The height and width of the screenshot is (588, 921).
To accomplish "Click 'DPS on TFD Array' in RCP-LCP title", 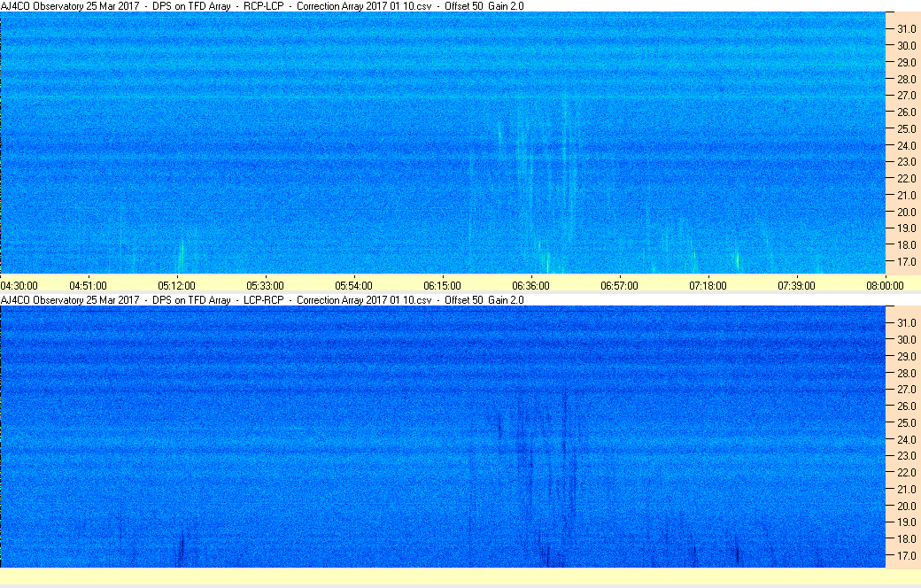I will pyautogui.click(x=191, y=6).
